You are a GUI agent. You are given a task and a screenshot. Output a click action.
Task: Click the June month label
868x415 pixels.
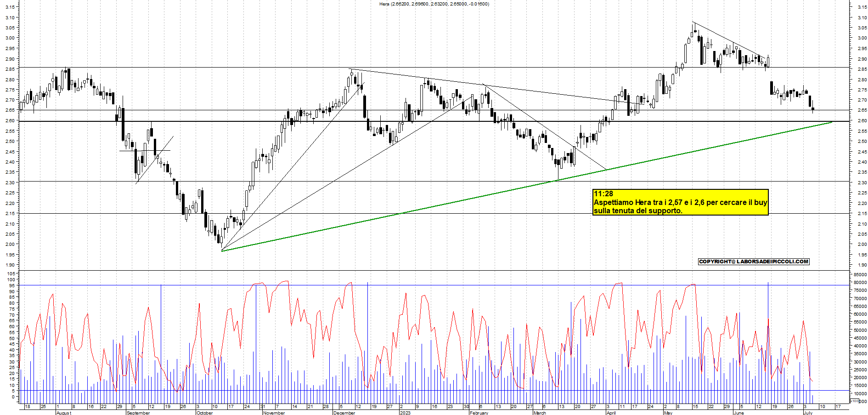[x=738, y=413]
